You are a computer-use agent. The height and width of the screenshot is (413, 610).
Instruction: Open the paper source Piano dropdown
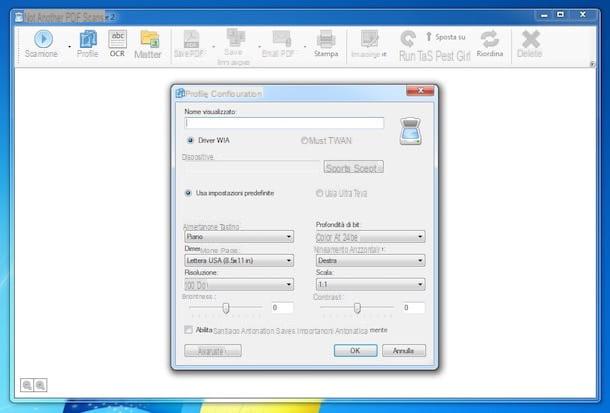pos(239,236)
